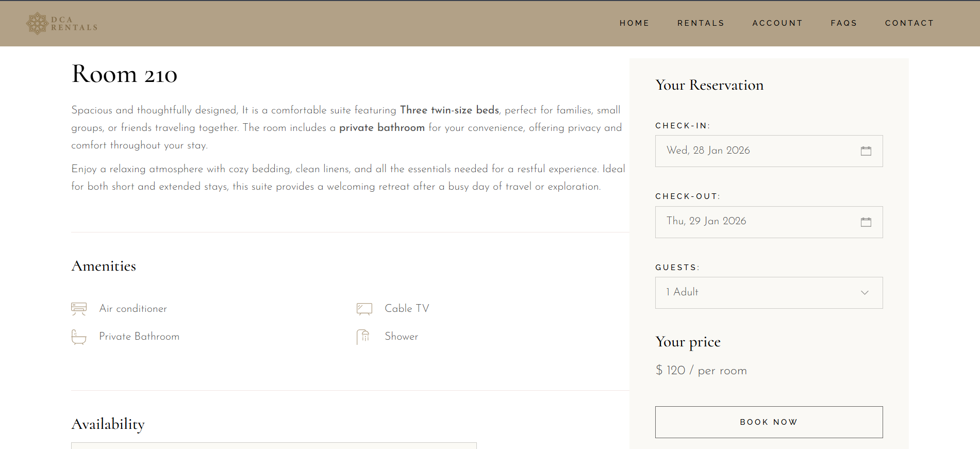Open the check-in date field
Viewport: 980px width, 449px height.
coord(753,151)
